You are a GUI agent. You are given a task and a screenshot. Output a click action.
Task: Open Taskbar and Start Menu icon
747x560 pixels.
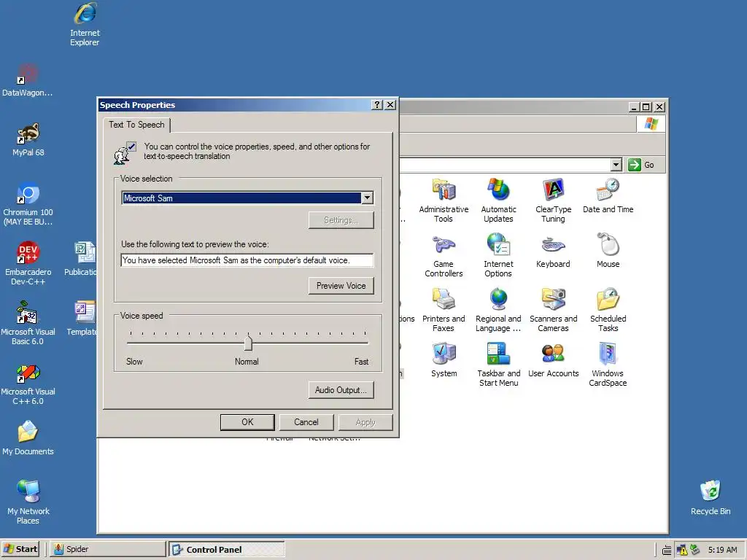click(x=498, y=365)
